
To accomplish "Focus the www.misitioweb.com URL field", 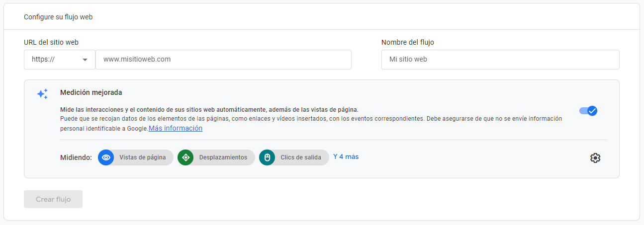I will 223,59.
